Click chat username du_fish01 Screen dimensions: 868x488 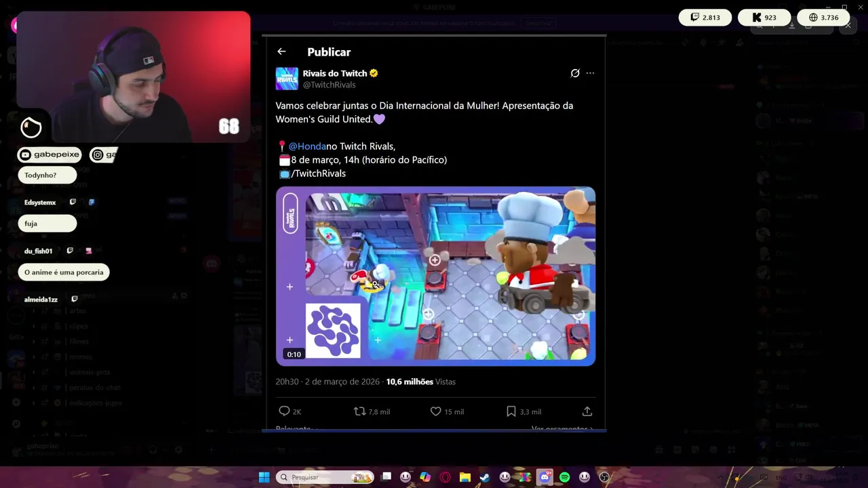click(x=38, y=251)
